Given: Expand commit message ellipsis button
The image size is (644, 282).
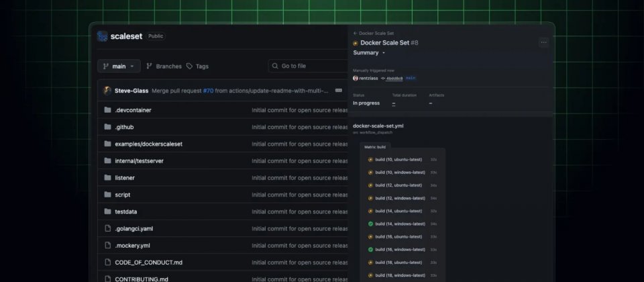Looking at the screenshot, I should [x=339, y=91].
